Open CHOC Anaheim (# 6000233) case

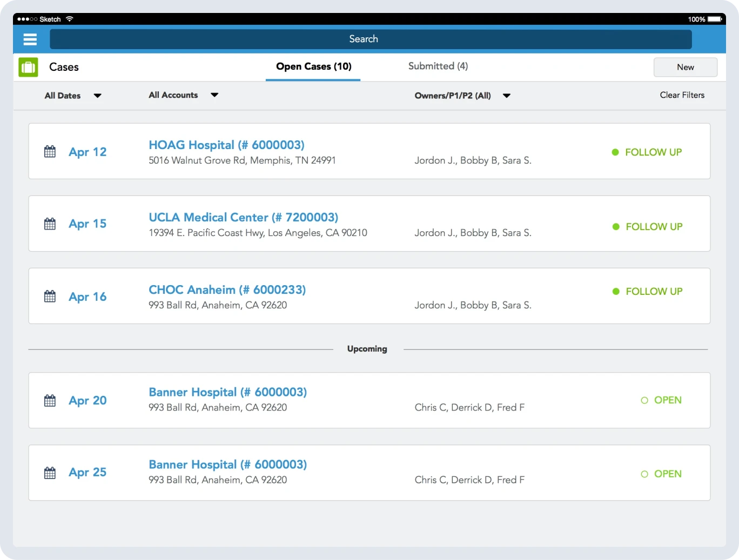coord(227,289)
